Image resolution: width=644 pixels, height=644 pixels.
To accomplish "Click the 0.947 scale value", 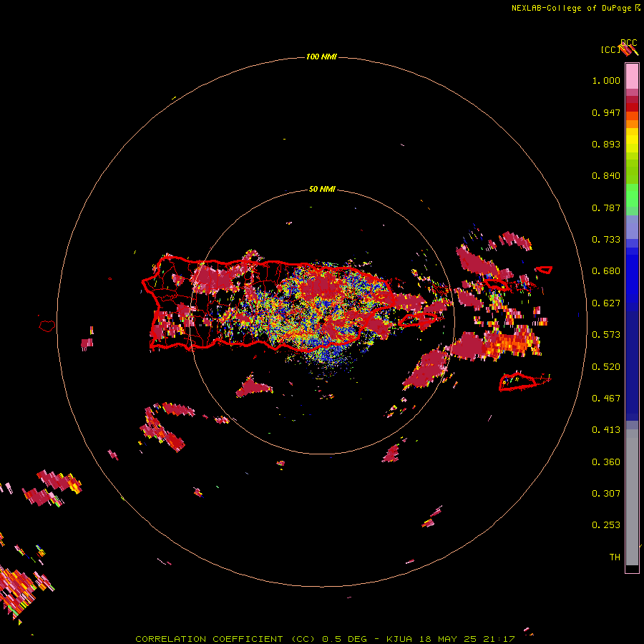I will tap(606, 112).
